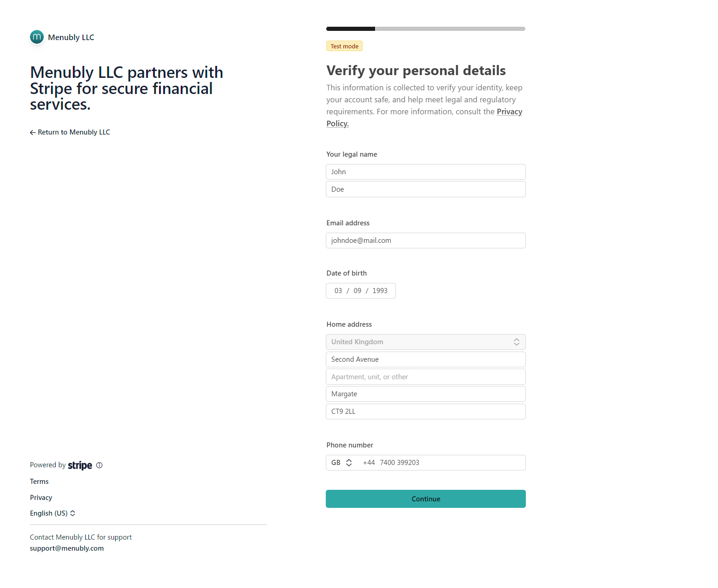
Task: Click the Apartment, unit, or other field
Action: 425,377
